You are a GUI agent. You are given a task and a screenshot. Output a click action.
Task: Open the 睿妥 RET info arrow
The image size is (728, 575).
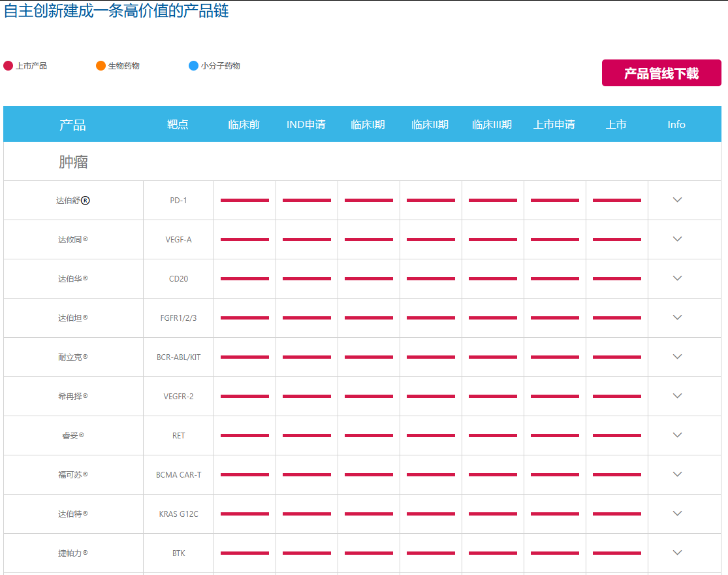tap(677, 435)
